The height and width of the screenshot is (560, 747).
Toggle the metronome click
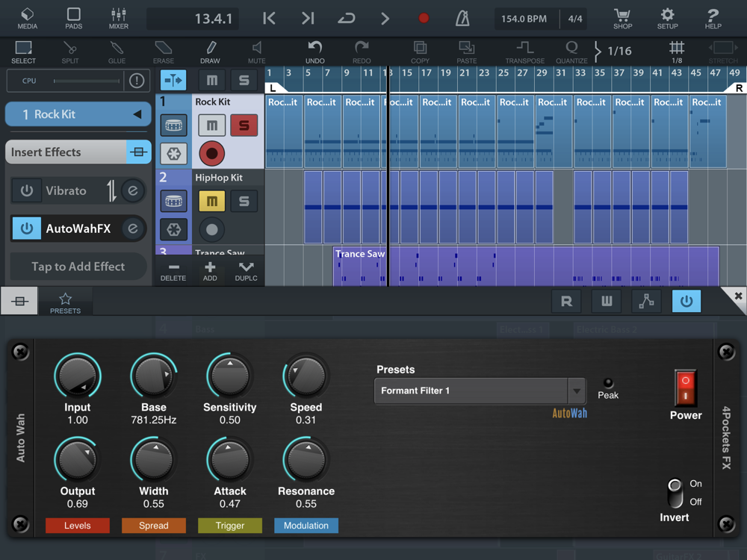coord(462,19)
